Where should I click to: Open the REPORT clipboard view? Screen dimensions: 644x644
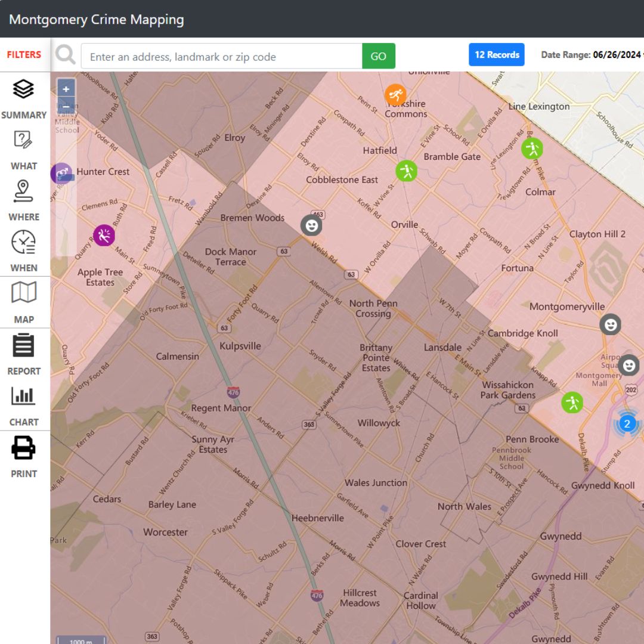[x=24, y=354]
